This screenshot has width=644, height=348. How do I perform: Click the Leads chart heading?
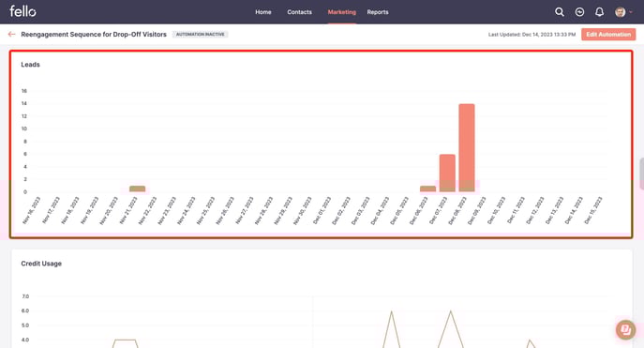[30, 65]
